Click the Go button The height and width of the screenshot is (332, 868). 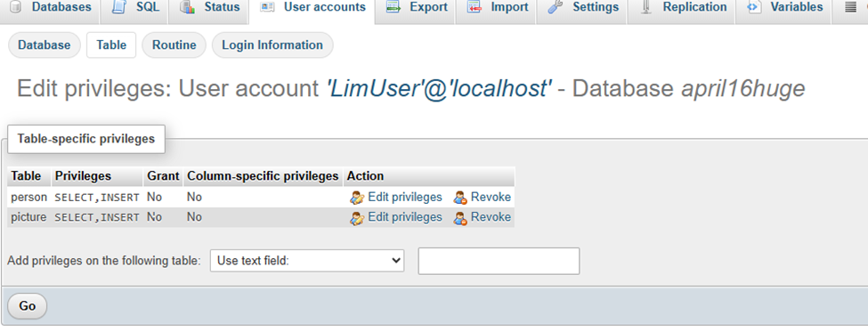27,306
